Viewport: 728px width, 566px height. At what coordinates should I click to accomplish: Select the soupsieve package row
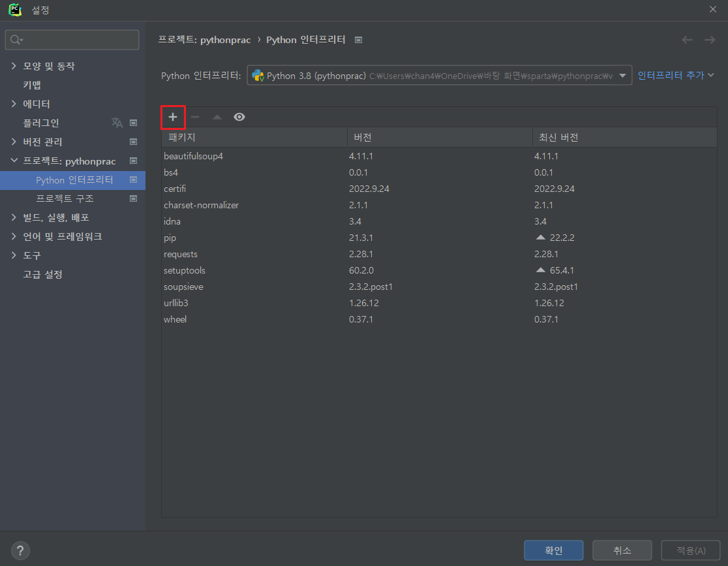tap(439, 287)
